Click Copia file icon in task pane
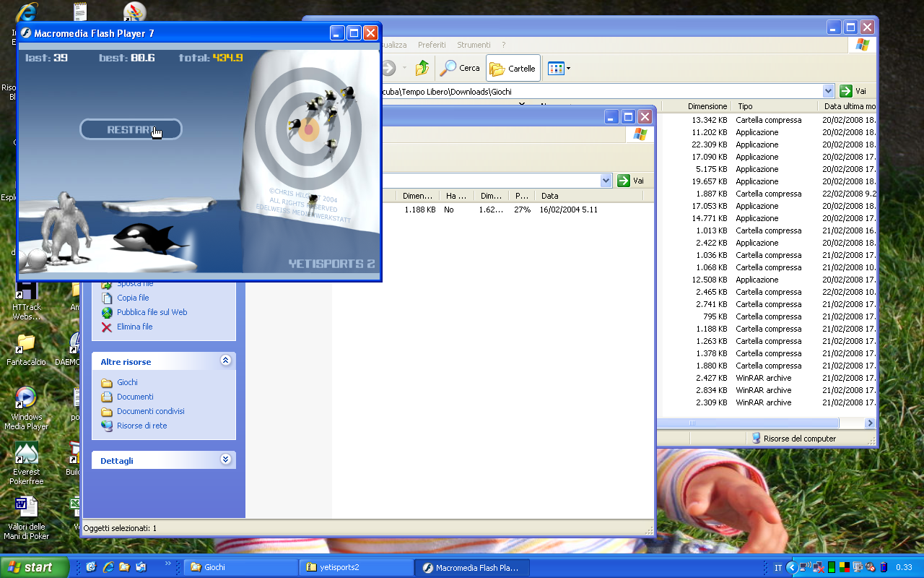The width and height of the screenshot is (924, 578). 107,298
